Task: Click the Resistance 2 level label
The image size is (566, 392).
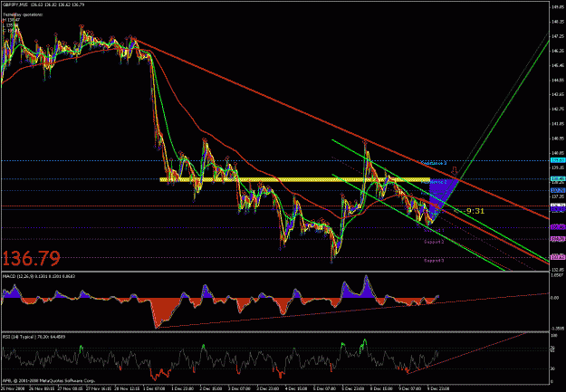Action: [435, 182]
